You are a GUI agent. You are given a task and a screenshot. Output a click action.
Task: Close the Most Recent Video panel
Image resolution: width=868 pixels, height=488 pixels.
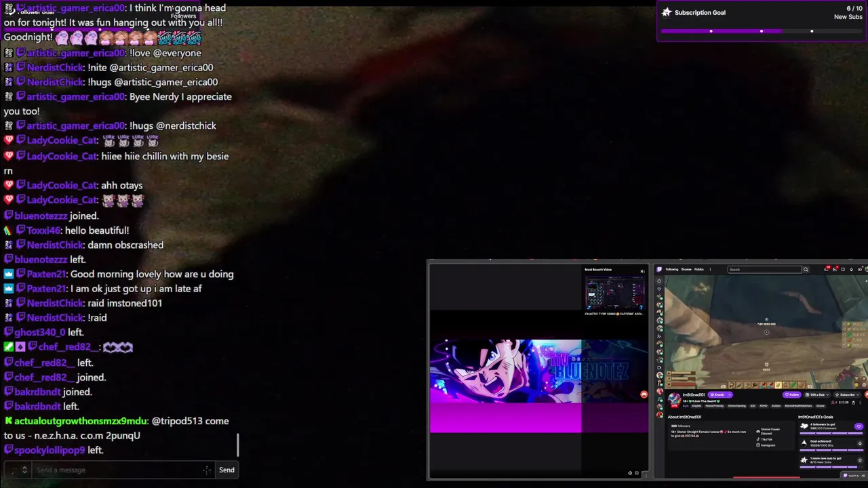click(642, 271)
